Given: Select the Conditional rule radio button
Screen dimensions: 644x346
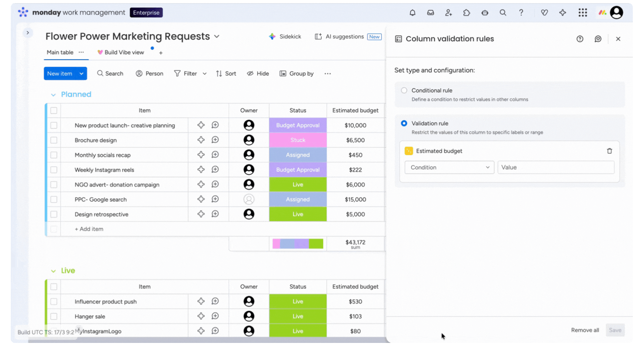Looking at the screenshot, I should click(x=404, y=90).
